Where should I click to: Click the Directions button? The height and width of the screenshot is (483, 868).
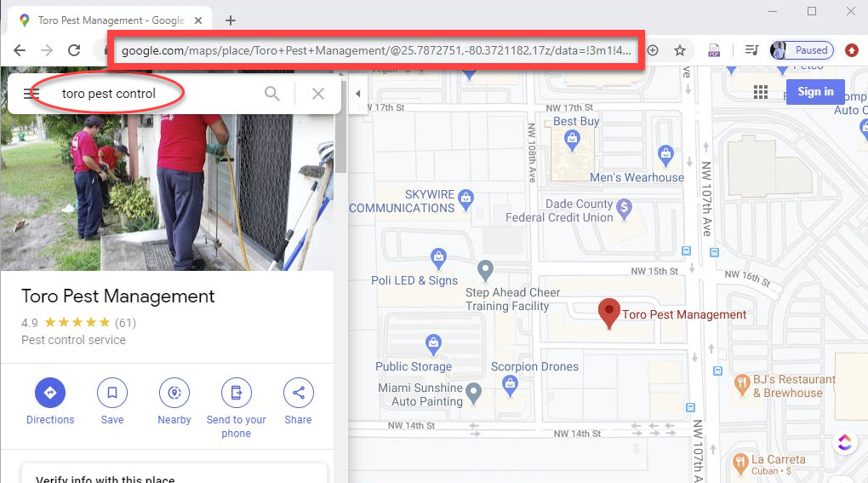click(50, 393)
